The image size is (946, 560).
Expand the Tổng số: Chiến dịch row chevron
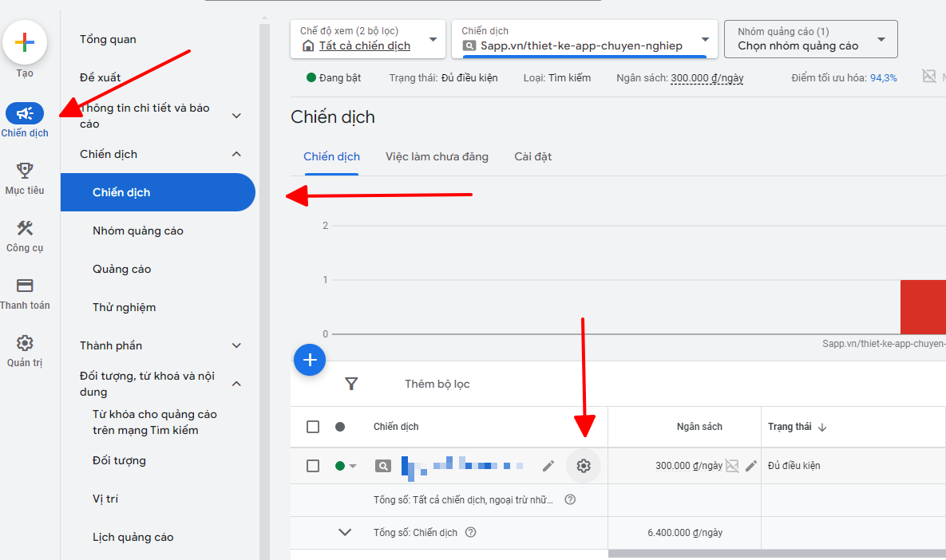click(x=345, y=532)
